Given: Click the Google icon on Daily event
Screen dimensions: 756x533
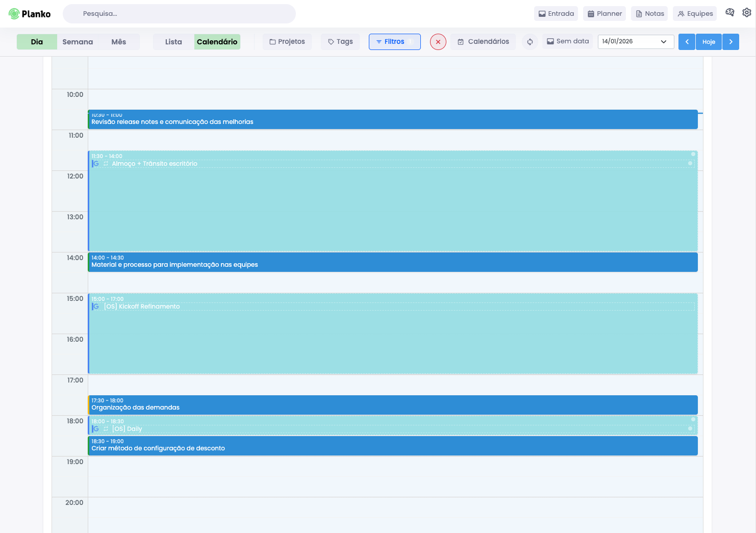Looking at the screenshot, I should tap(96, 429).
